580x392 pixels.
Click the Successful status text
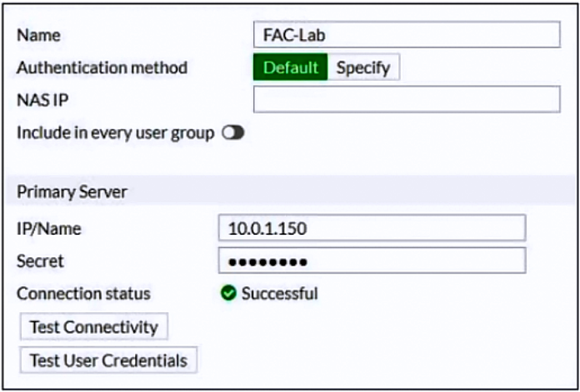tap(280, 294)
